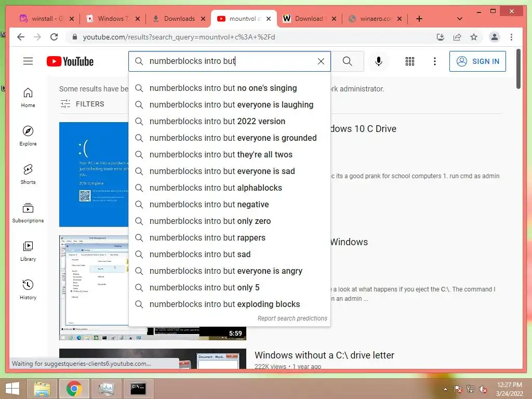Select suggestion 'no one's singing'
This screenshot has width=532, height=399.
click(x=229, y=88)
